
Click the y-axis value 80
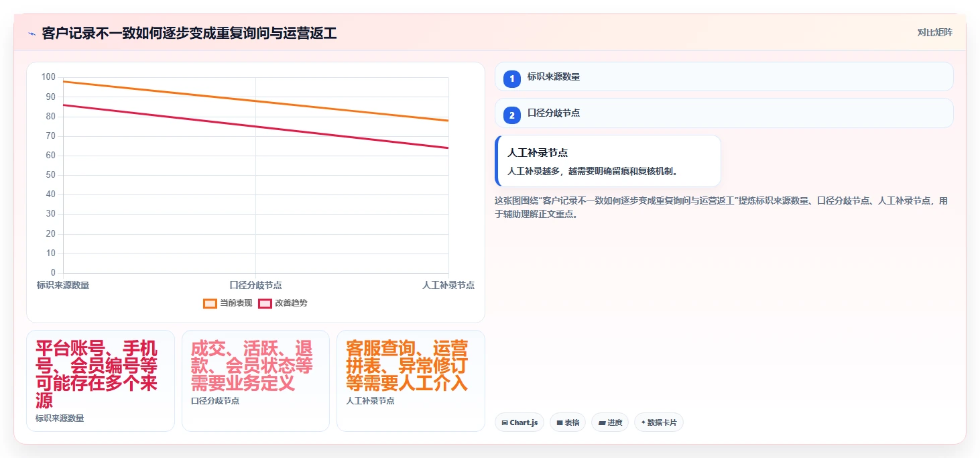pos(51,116)
